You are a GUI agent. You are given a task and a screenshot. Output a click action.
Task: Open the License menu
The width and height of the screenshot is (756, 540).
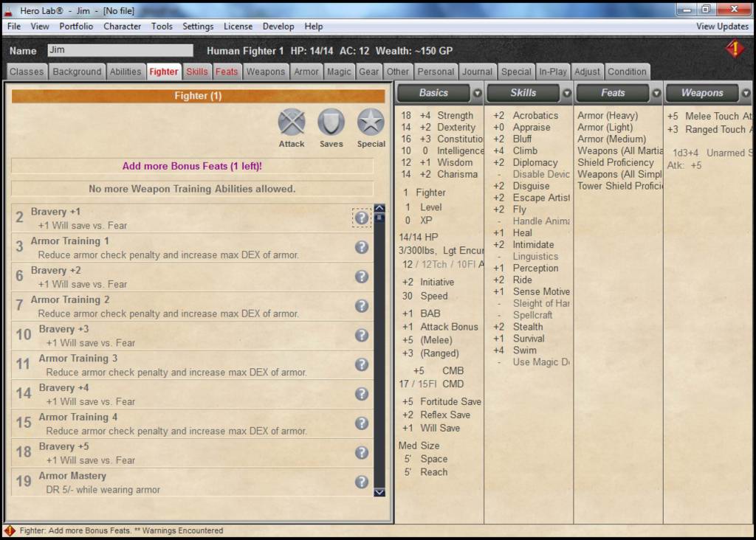pos(238,27)
